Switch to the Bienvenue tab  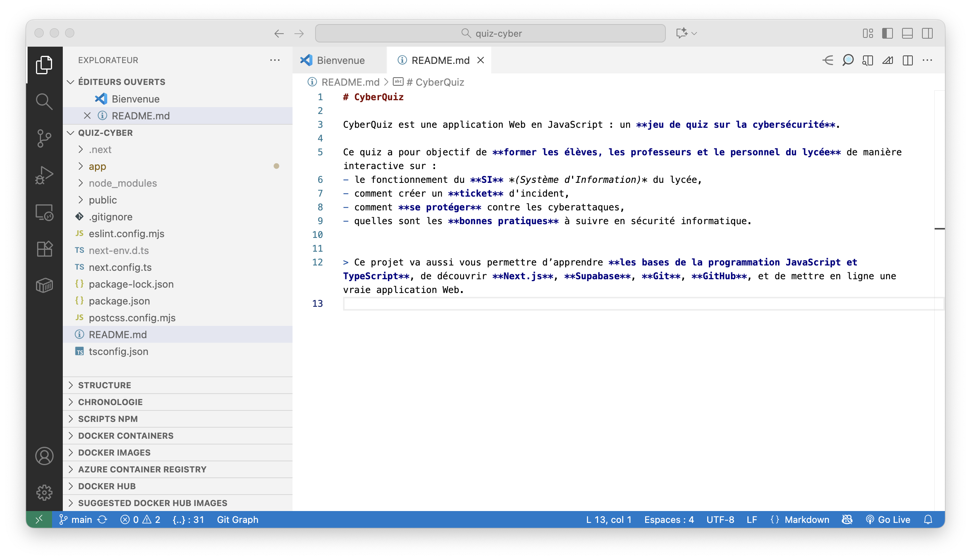click(340, 60)
